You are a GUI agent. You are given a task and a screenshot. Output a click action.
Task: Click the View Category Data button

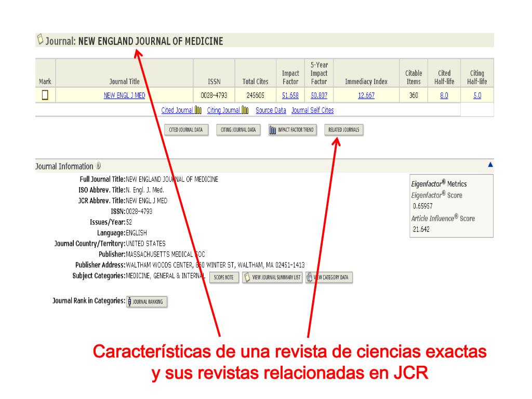point(329,277)
